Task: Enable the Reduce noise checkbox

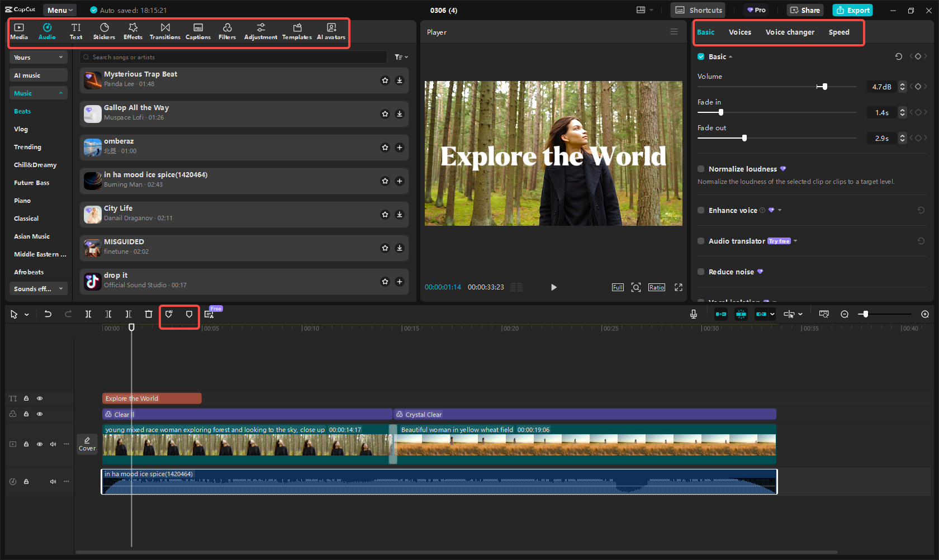Action: (701, 272)
